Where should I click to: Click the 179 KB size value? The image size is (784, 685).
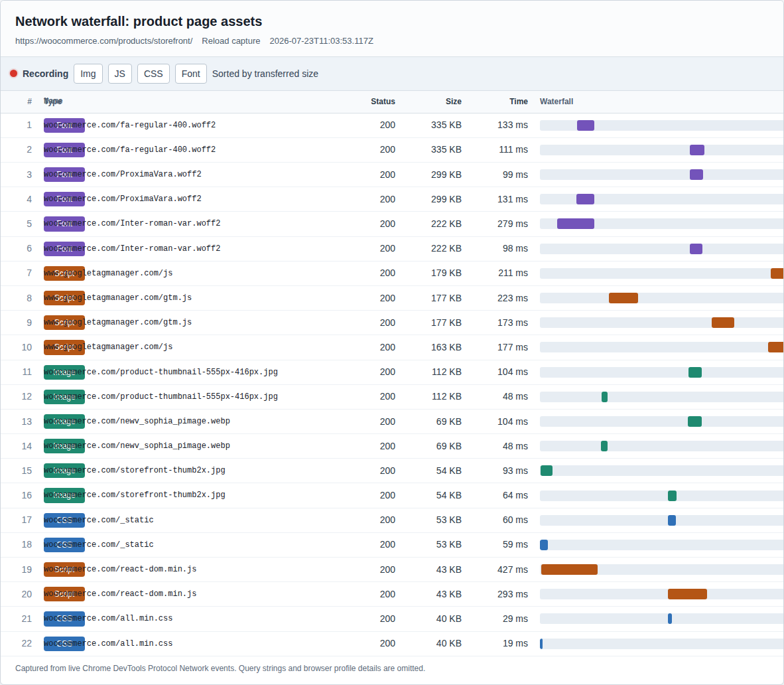pos(446,273)
